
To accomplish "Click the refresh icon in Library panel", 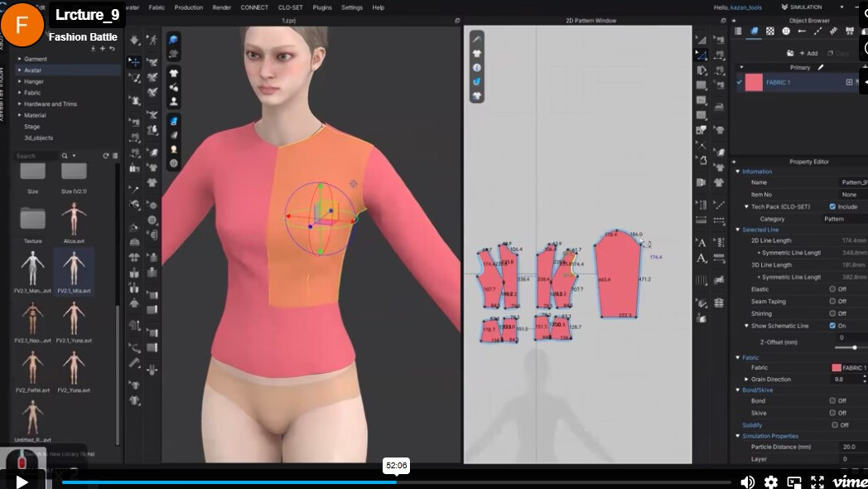I will tap(105, 156).
